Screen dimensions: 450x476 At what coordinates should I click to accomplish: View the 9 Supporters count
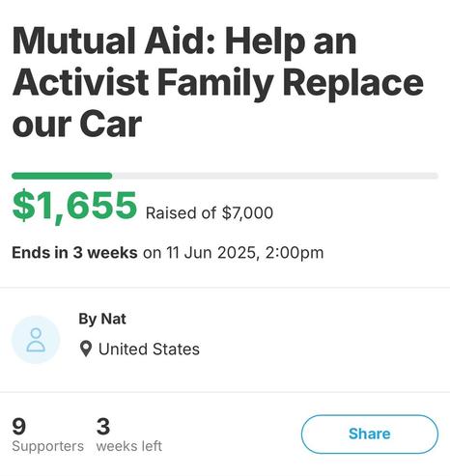point(19,427)
